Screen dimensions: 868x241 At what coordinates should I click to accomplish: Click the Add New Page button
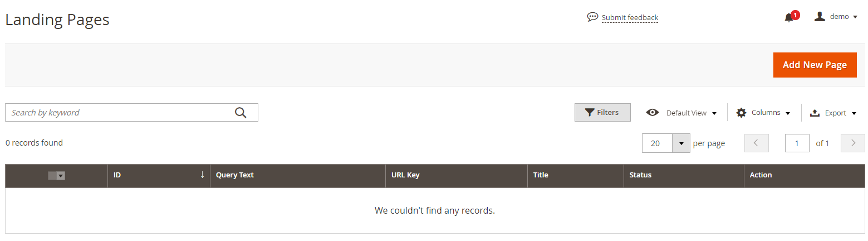coord(815,65)
